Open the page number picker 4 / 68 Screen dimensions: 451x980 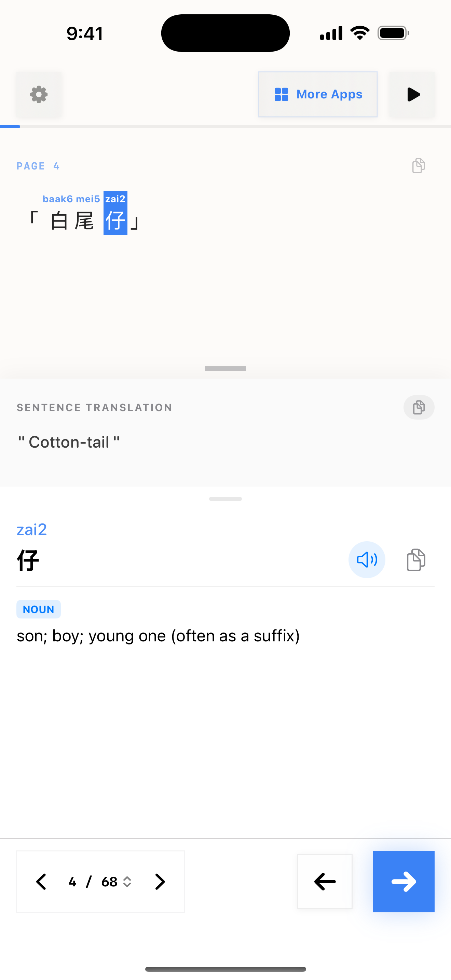click(100, 882)
